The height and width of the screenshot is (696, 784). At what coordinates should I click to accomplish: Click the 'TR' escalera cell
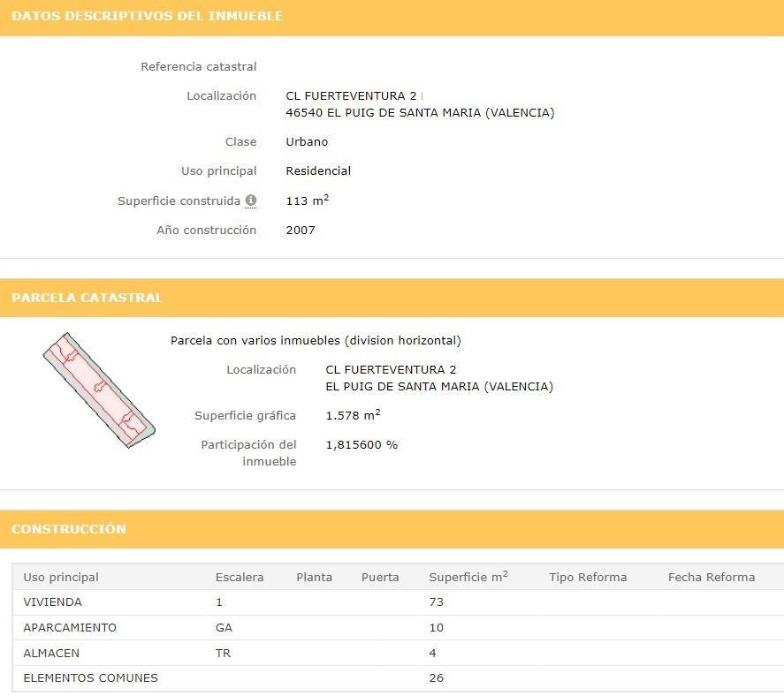coord(223,653)
